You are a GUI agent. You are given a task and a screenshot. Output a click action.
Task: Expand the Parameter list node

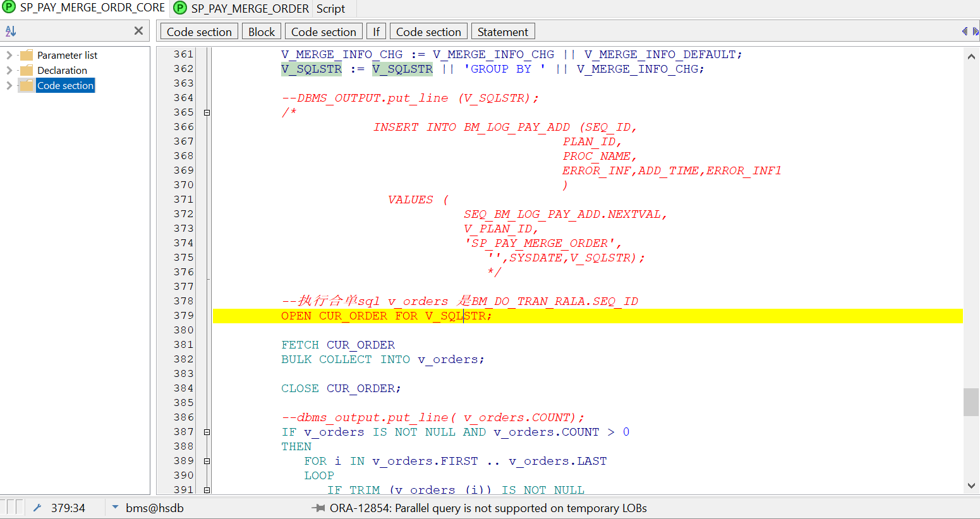[9, 55]
